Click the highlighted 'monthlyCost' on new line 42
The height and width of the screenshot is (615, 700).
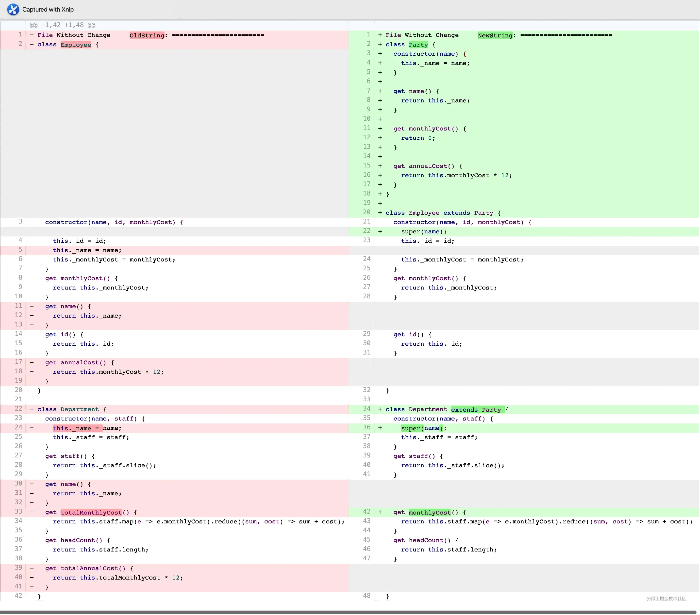[x=430, y=512]
